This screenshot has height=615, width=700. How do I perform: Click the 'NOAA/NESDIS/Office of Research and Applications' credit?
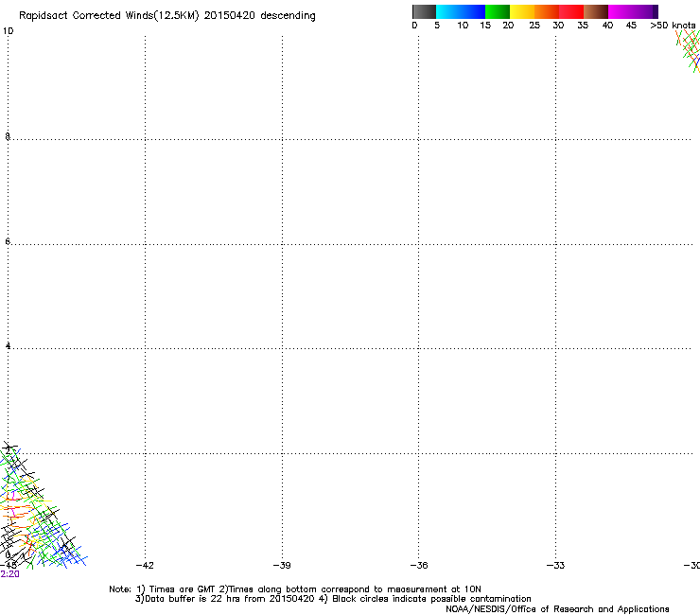coord(557,609)
